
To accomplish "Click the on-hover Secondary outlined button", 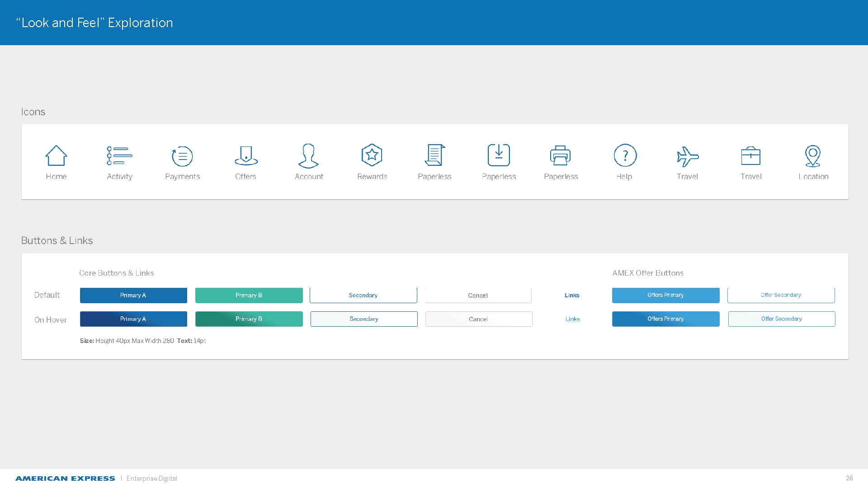I will tap(364, 319).
